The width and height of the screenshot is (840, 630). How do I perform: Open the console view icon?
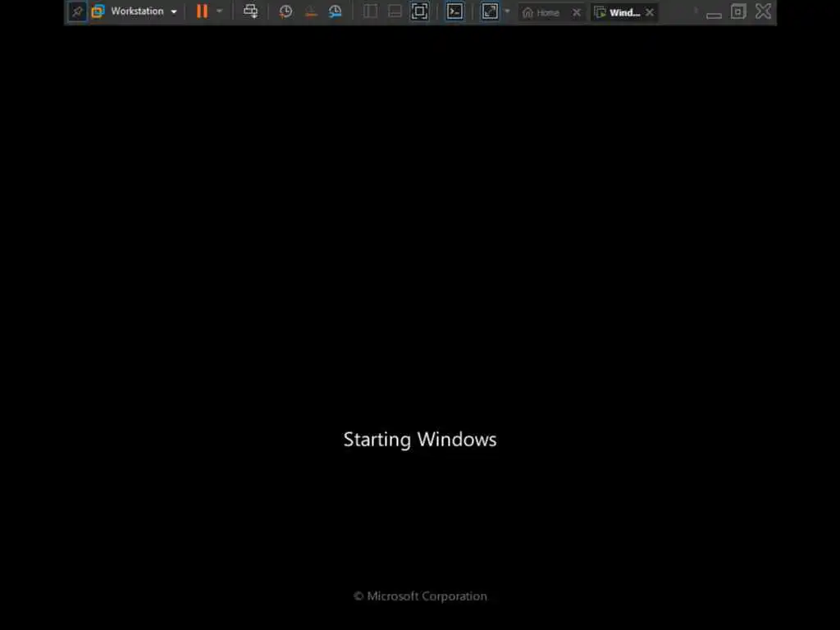coord(454,11)
